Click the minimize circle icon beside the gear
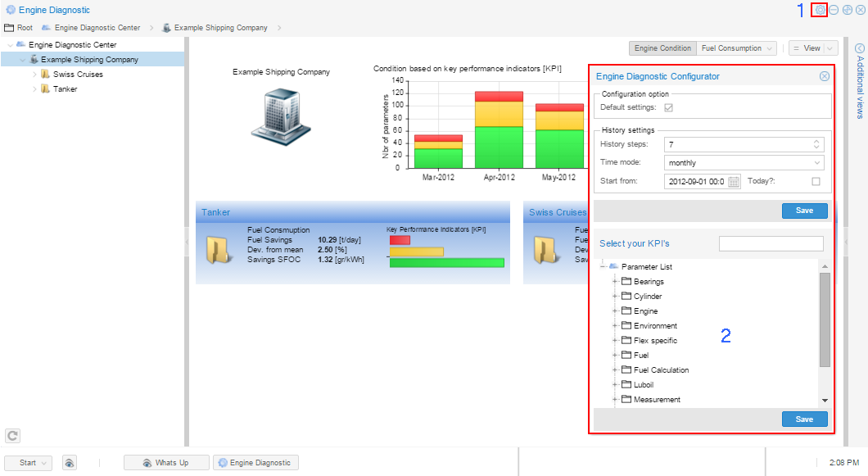 (833, 10)
